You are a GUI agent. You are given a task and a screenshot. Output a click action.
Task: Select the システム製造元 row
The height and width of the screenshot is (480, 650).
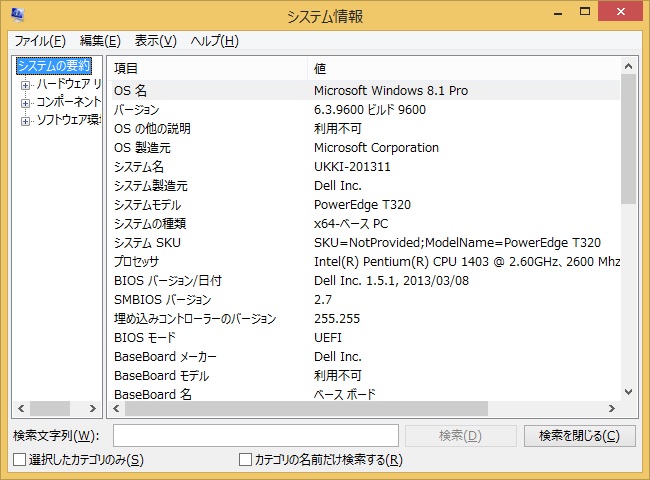366,186
